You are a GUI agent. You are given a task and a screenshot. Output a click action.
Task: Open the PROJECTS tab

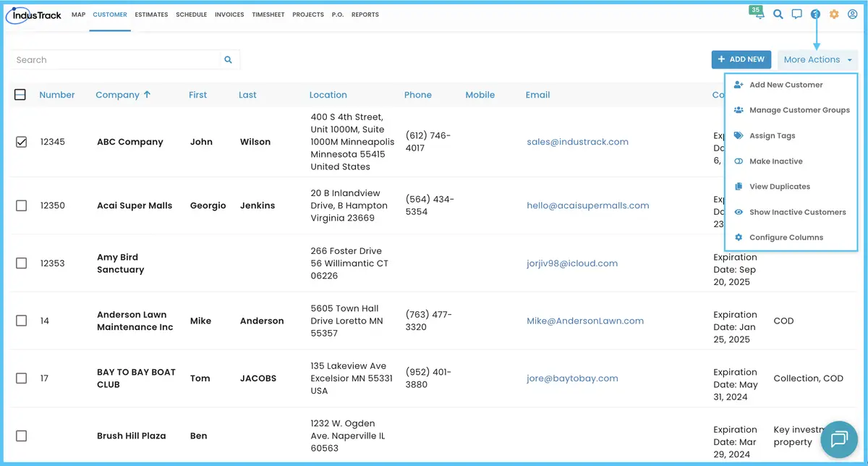pos(308,14)
